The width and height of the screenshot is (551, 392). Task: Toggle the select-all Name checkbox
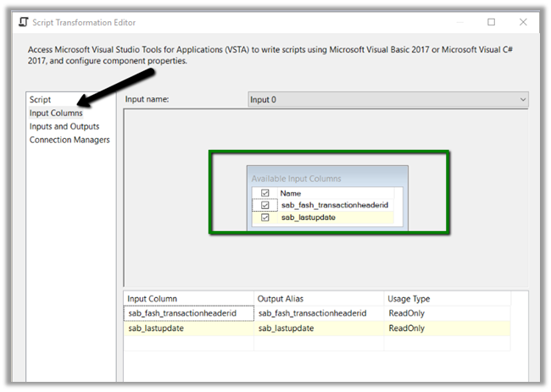click(265, 193)
